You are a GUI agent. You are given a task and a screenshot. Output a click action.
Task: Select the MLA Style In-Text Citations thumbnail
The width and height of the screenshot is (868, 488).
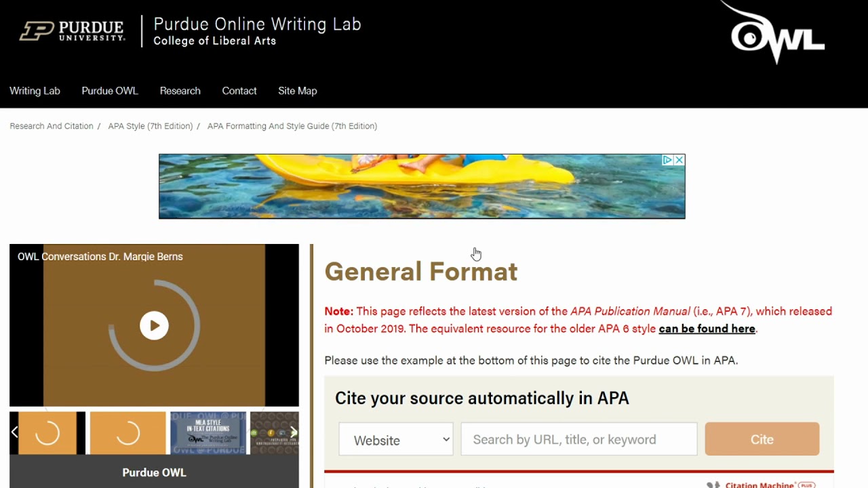pyautogui.click(x=208, y=432)
